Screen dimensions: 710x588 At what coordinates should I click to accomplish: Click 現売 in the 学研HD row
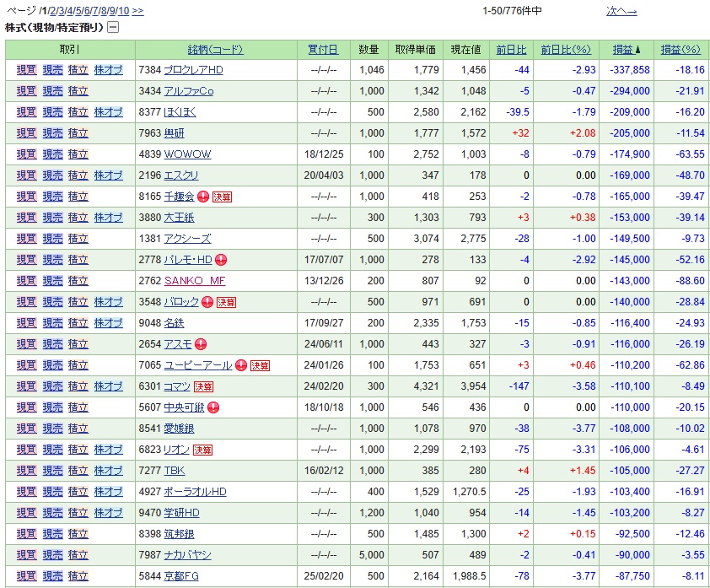[x=52, y=513]
